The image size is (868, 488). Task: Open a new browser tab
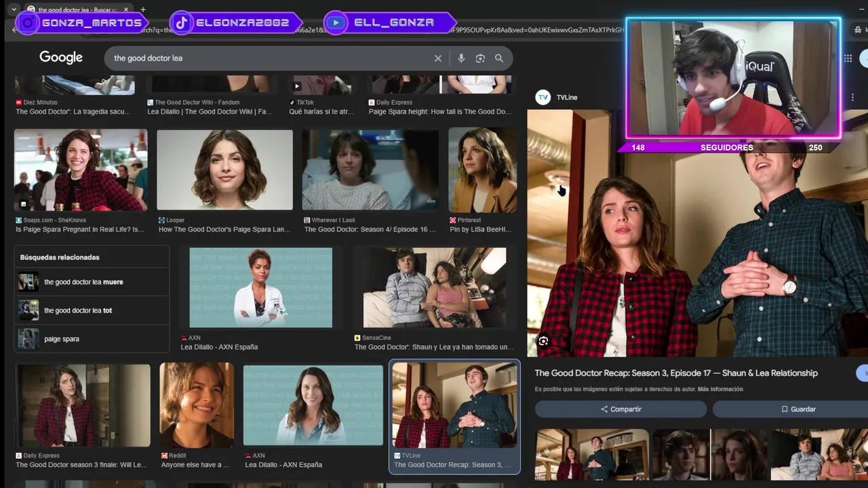[143, 9]
